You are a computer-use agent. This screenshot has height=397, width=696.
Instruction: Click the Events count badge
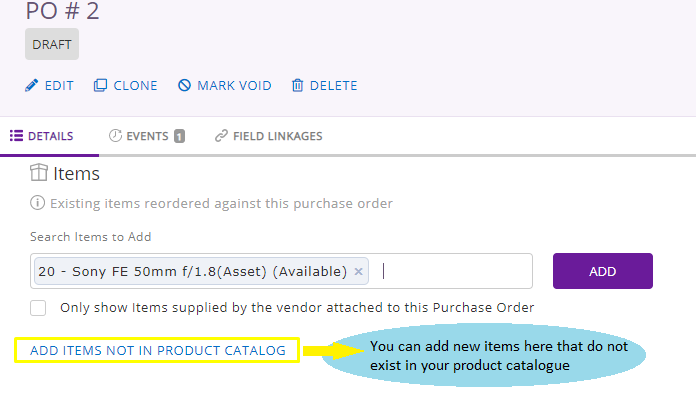179,136
